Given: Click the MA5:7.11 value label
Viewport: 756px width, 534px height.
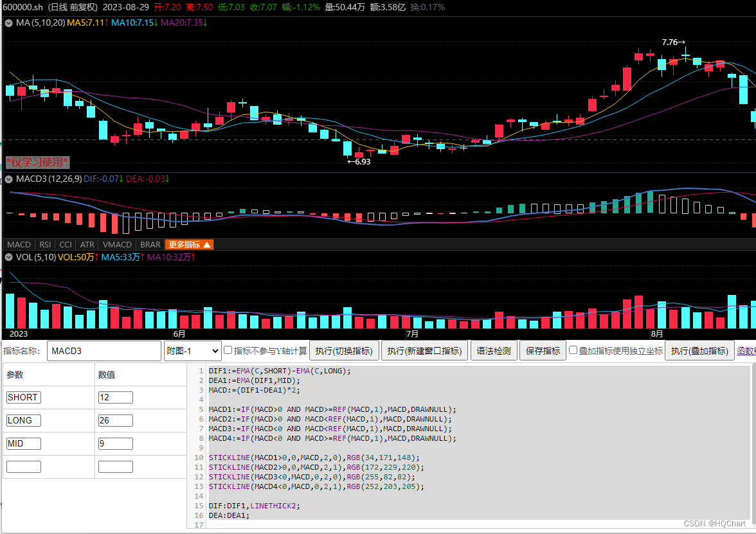Looking at the screenshot, I should [87, 22].
